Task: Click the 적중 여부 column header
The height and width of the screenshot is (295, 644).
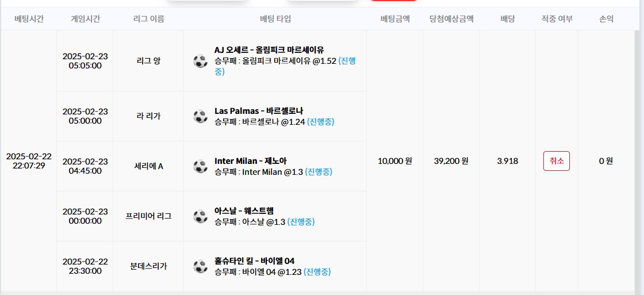Action: 557,19
